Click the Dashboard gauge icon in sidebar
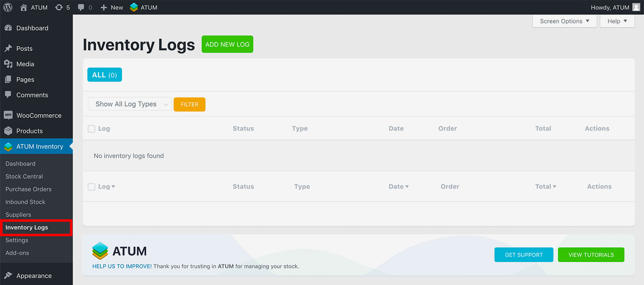Screen dimensions: 644x285 tap(8, 28)
